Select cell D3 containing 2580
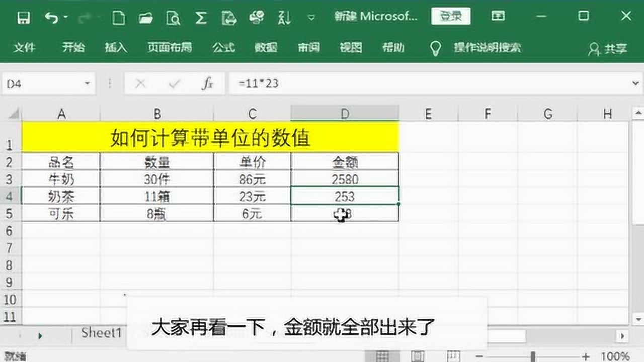This screenshot has height=362, width=644. tap(345, 179)
